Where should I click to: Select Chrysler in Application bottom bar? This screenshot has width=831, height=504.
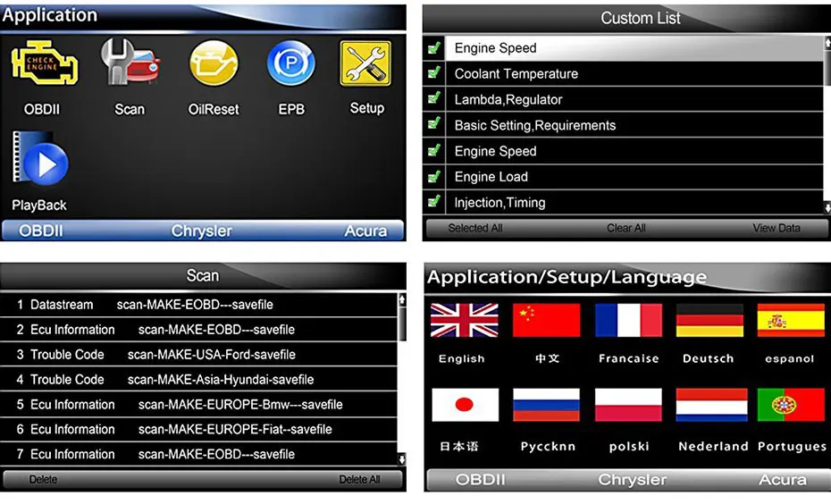click(x=201, y=231)
